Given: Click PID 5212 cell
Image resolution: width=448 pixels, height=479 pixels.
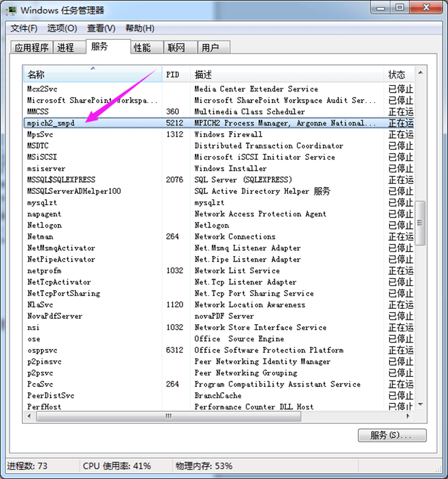Looking at the screenshot, I should point(175,123).
